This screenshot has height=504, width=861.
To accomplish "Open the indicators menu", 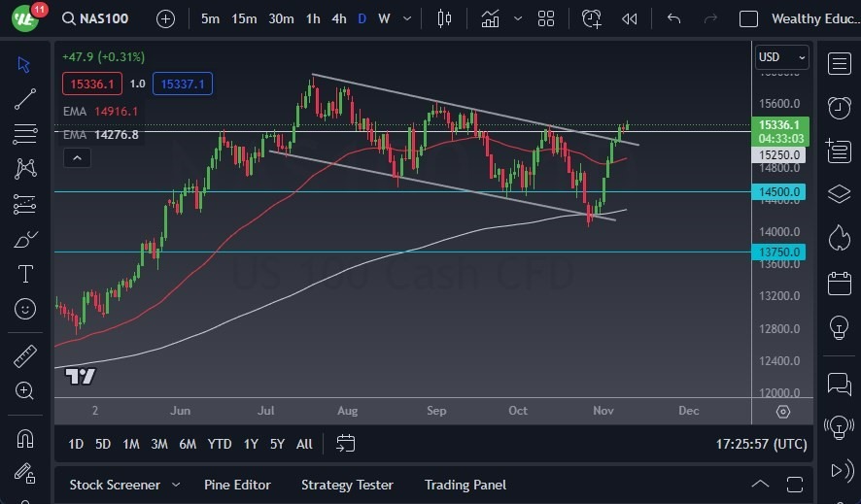I will 490,18.
